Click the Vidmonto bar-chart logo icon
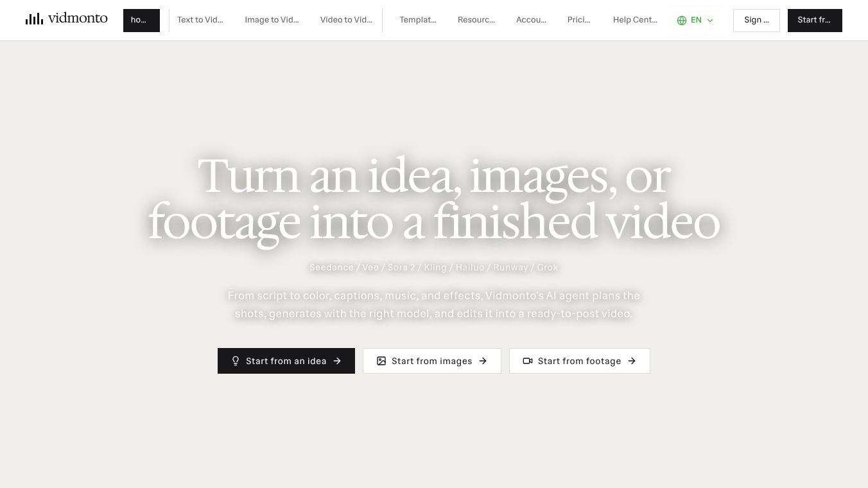Viewport: 868px width, 488px height. [34, 19]
